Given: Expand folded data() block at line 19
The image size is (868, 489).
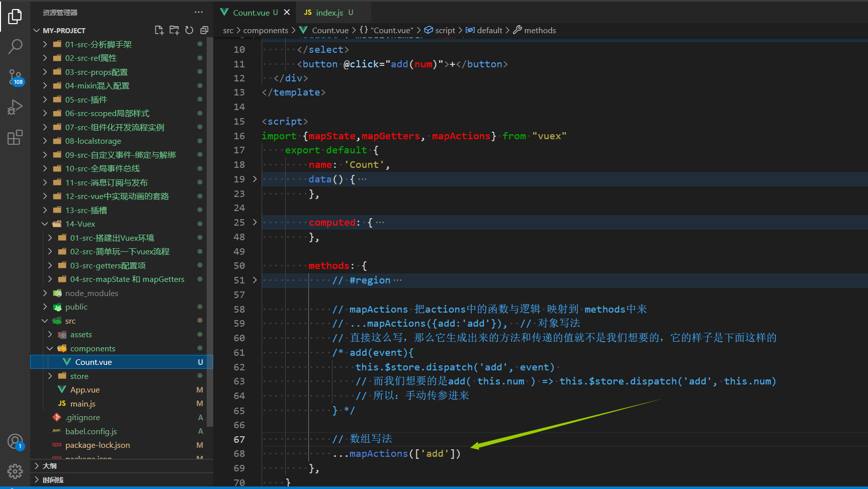Looking at the screenshot, I should [x=254, y=179].
